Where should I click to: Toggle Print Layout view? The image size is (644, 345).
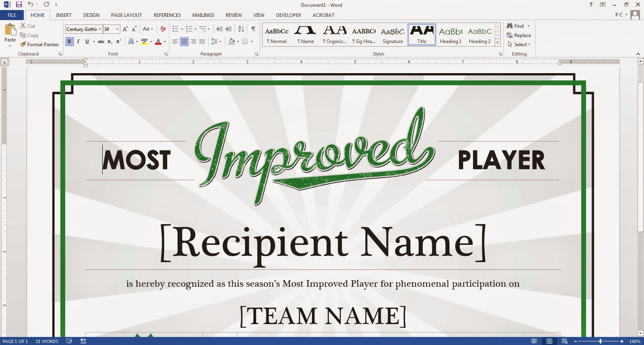(x=549, y=341)
